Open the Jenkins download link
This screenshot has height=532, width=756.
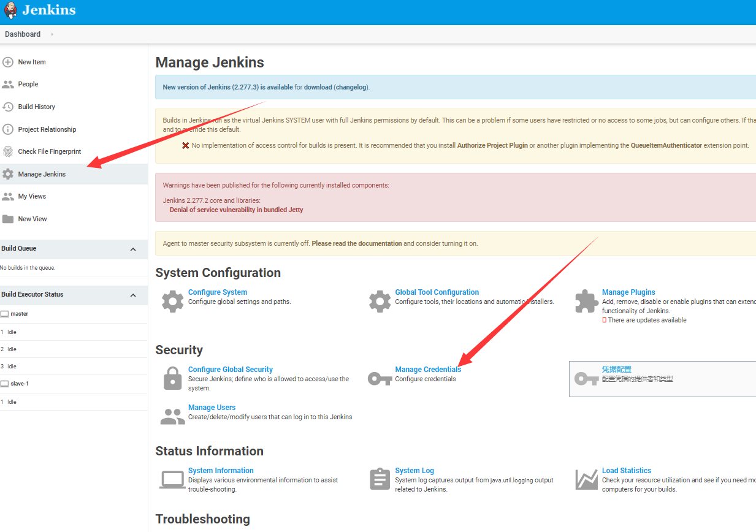click(318, 87)
